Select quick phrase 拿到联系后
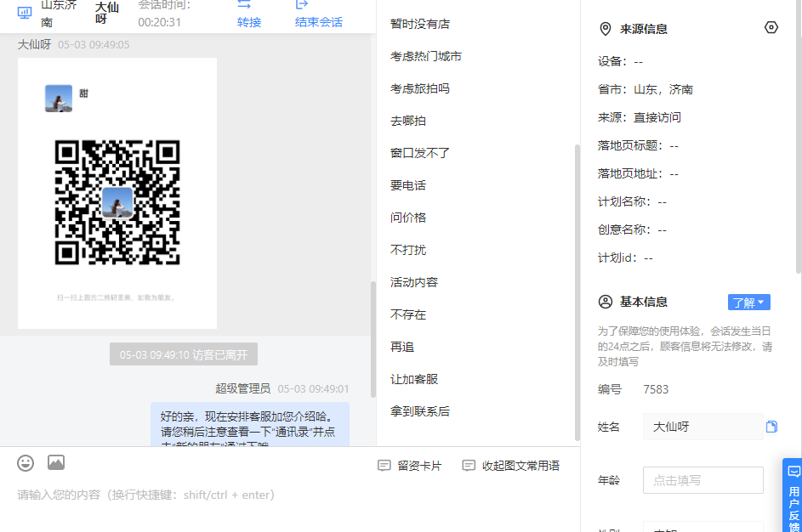 tap(420, 411)
